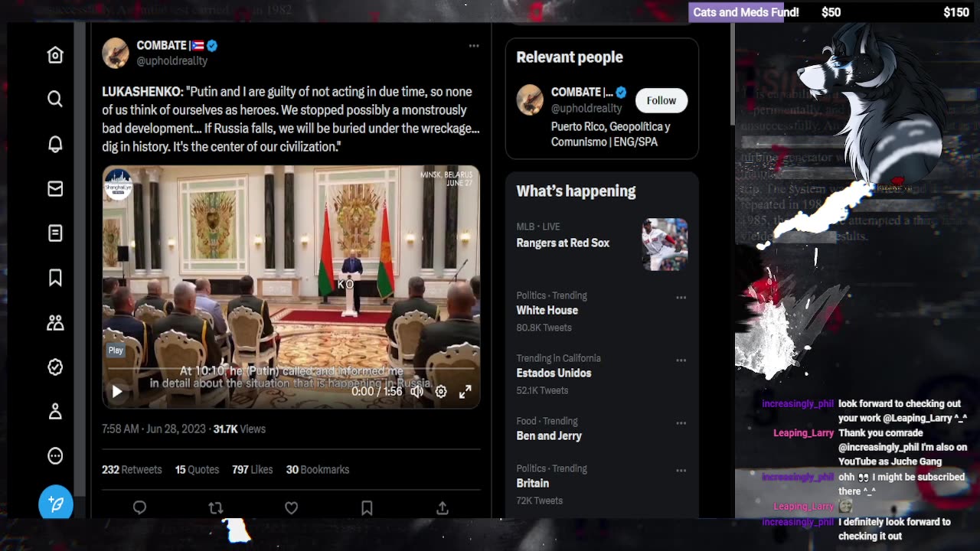View the 232 Retweets list

(x=132, y=470)
